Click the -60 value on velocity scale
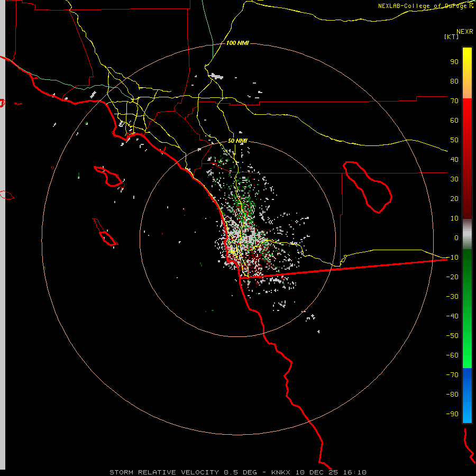 (x=452, y=355)
